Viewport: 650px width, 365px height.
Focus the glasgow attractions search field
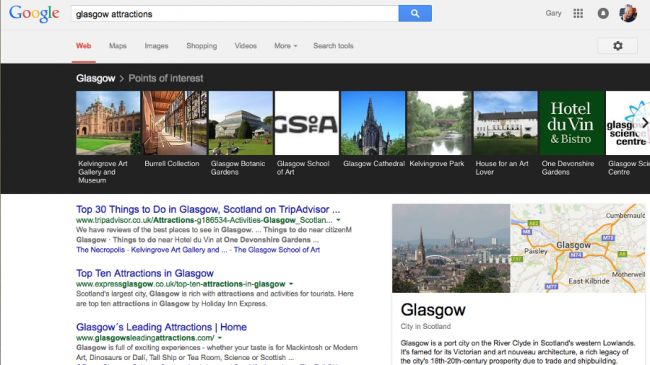pyautogui.click(x=235, y=14)
